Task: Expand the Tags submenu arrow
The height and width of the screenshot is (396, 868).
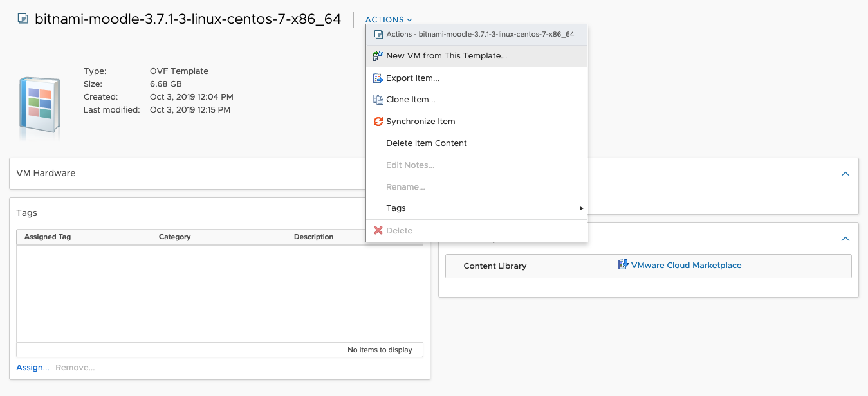Action: [x=581, y=208]
